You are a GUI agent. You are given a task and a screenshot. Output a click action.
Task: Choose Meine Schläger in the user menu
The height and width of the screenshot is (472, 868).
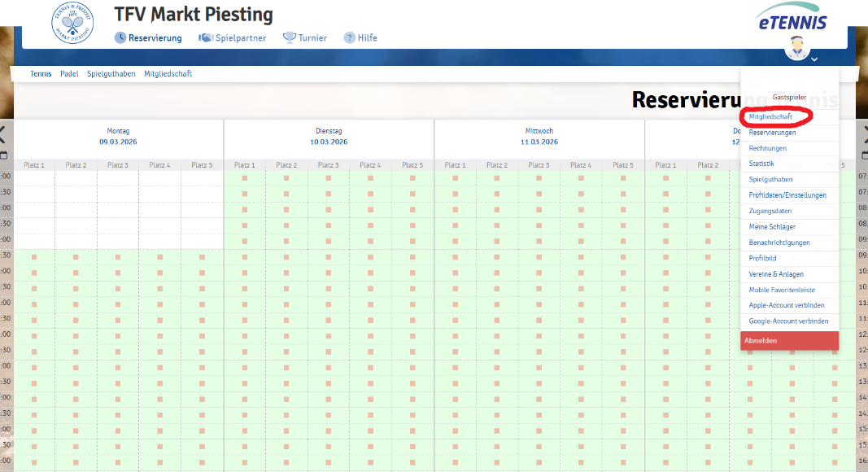[x=772, y=226]
